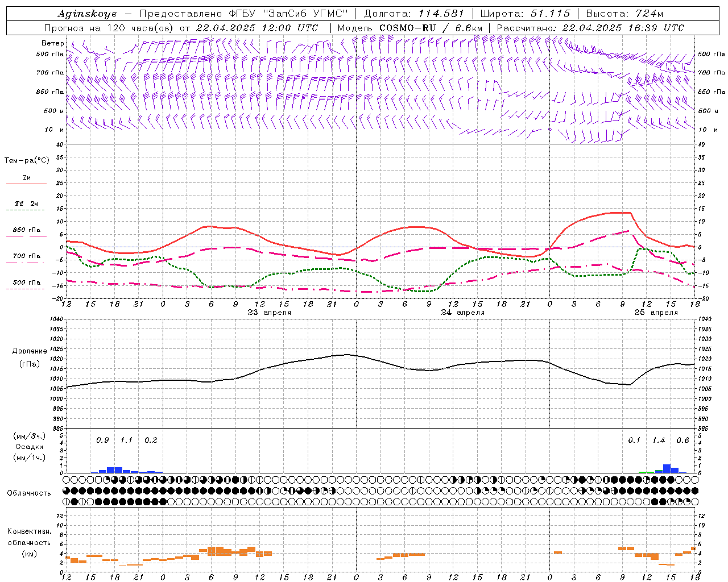
Task: Click the 'Высота: 724м' elevation value
Action: (x=624, y=14)
